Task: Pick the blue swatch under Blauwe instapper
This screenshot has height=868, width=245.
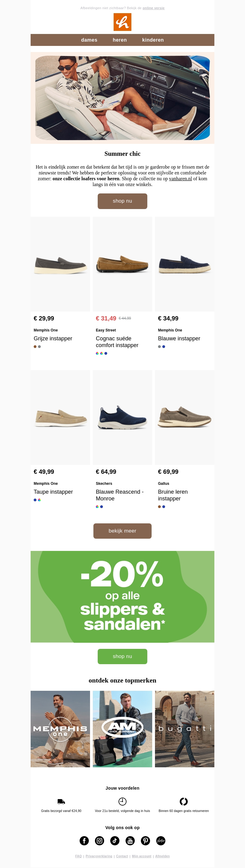Action: point(164,347)
